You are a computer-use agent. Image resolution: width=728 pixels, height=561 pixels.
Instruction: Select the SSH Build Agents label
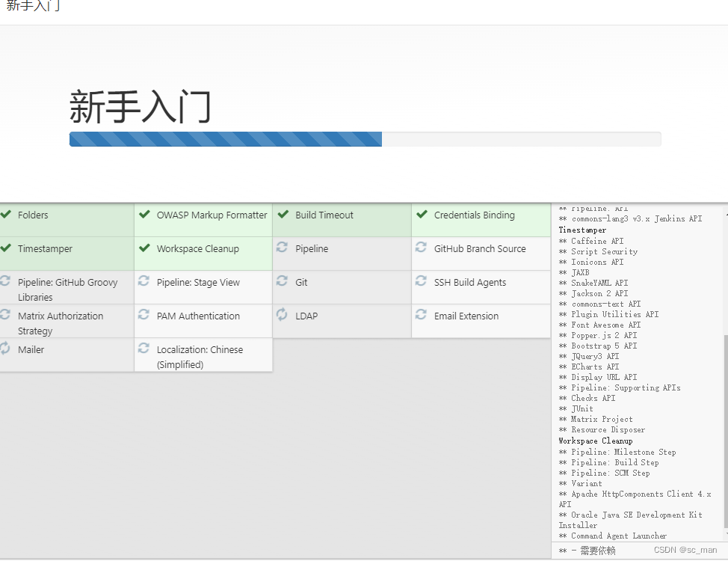(470, 282)
